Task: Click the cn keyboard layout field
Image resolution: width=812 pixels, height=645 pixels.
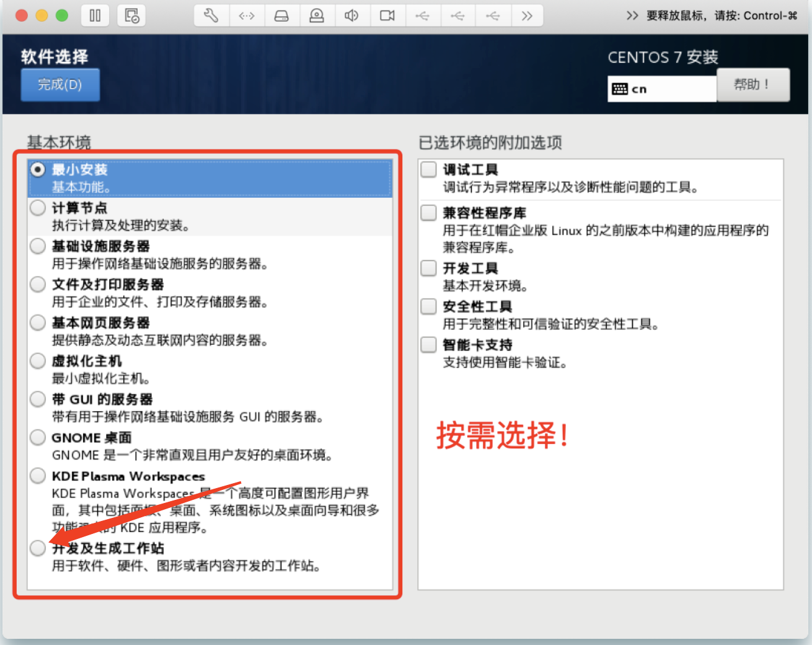Action: coord(662,89)
